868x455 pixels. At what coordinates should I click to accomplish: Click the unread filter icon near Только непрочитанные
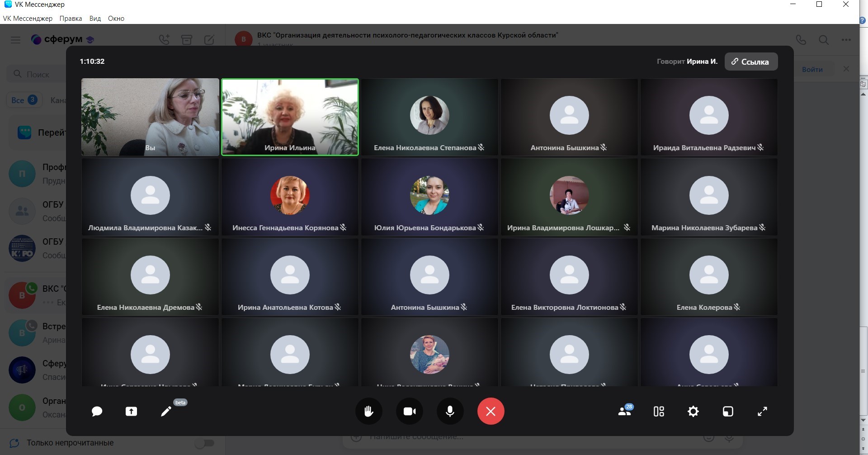coord(14,443)
